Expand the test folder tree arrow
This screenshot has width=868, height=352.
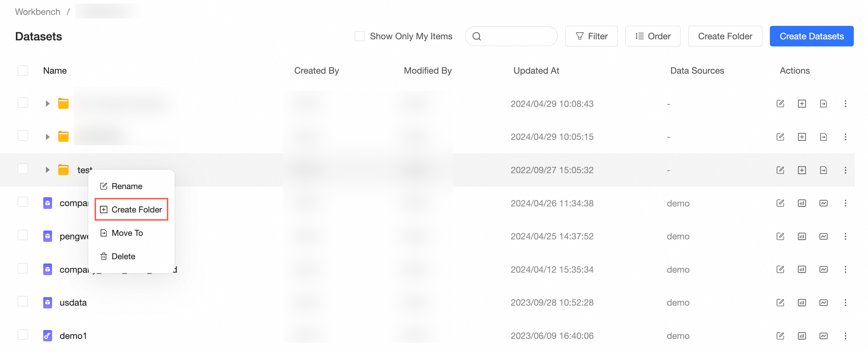pos(47,170)
